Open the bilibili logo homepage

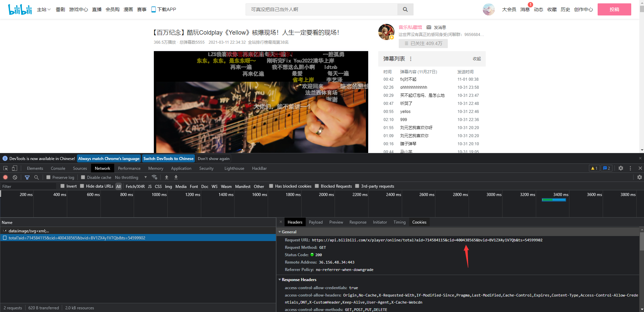[x=20, y=9]
